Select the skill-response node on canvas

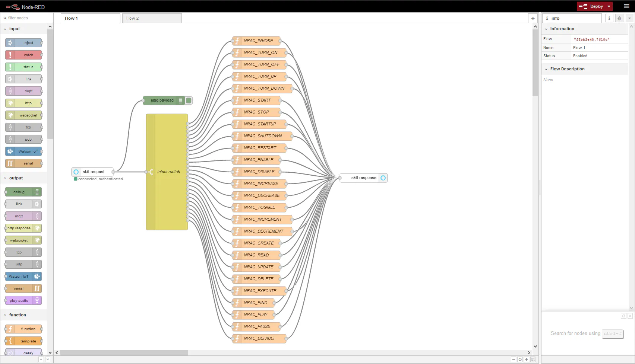(x=364, y=178)
